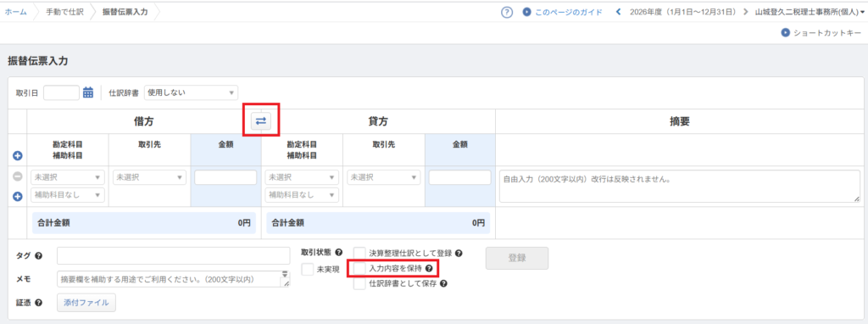Check the 決算整理仕訳として登録 checkbox
The height and width of the screenshot is (324, 868).
coord(359,253)
